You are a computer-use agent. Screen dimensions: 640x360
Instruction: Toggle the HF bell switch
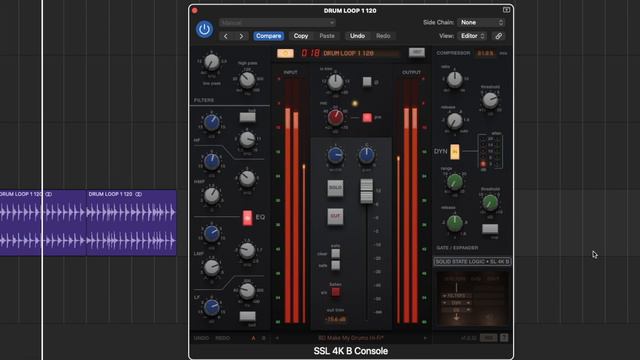pyautogui.click(x=247, y=117)
